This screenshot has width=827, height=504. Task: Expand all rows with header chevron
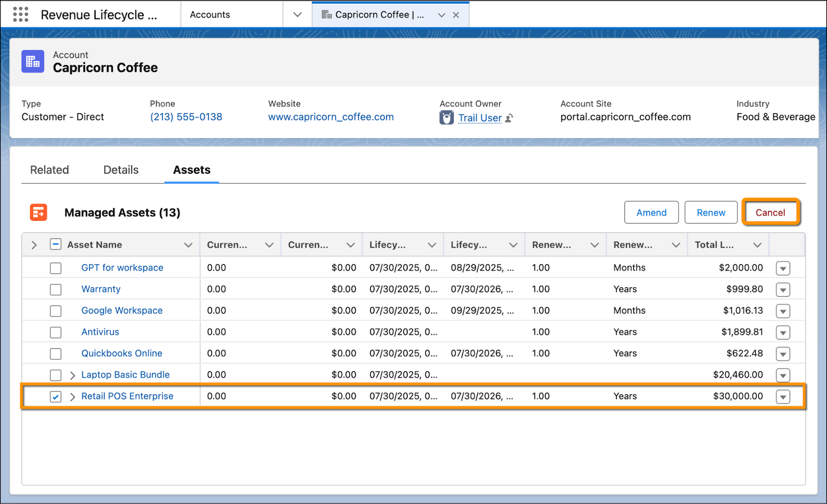coord(34,245)
